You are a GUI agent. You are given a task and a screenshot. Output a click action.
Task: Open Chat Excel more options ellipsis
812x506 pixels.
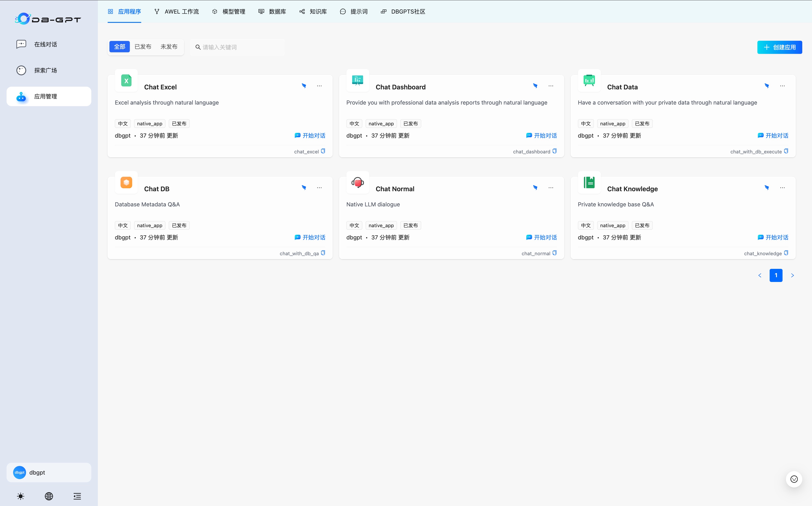[319, 86]
